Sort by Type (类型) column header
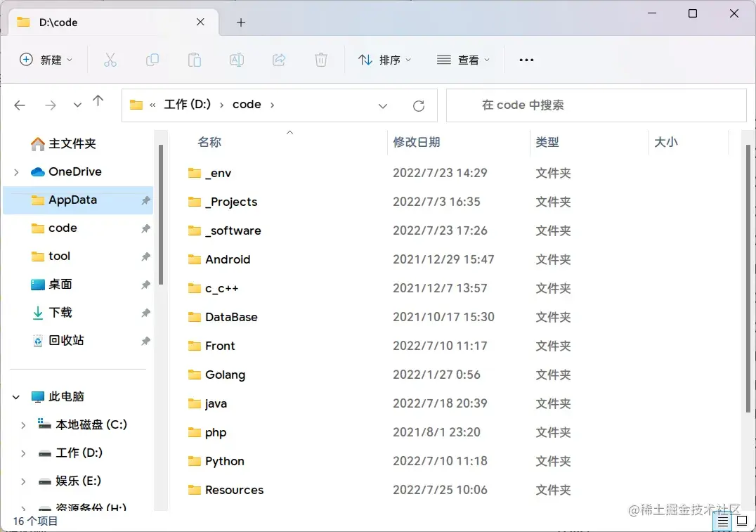Screen dimensions: 756x532 (547, 142)
